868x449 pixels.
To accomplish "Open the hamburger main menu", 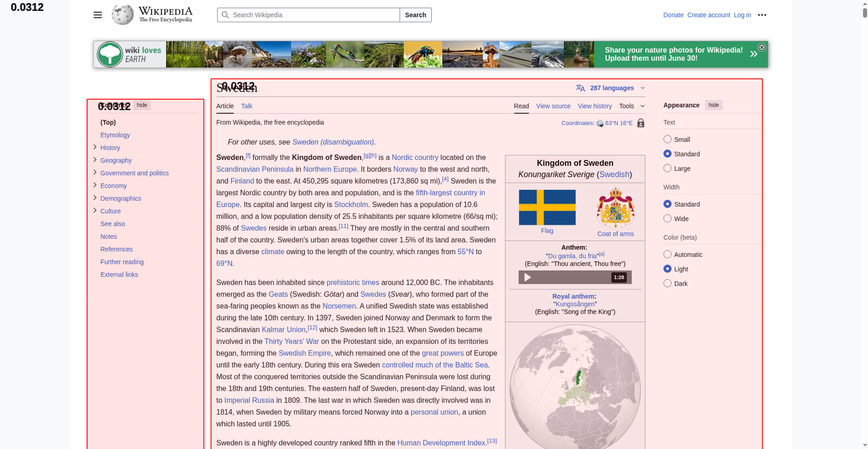I will coord(98,15).
